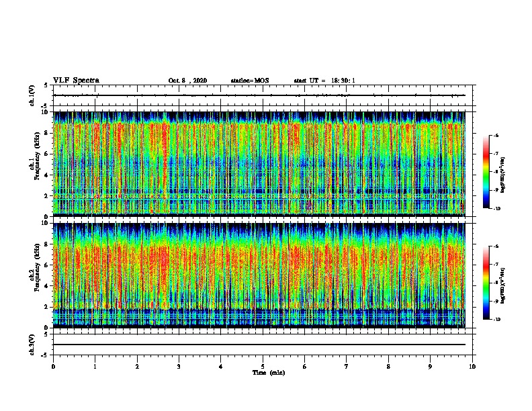
Task: Click the "2" kHz tick of ch.2 spectrogram
Action: (x=46, y=307)
